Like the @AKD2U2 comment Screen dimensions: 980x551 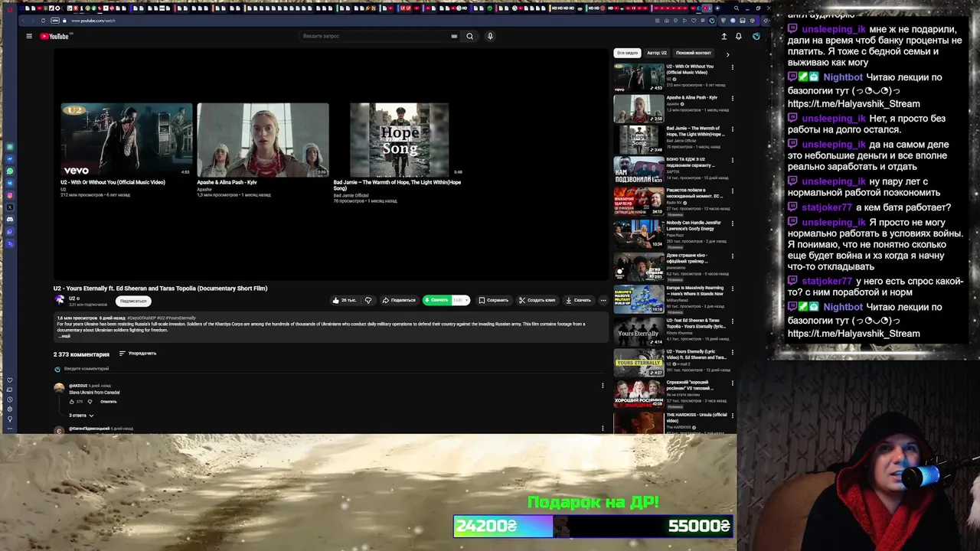click(x=72, y=401)
